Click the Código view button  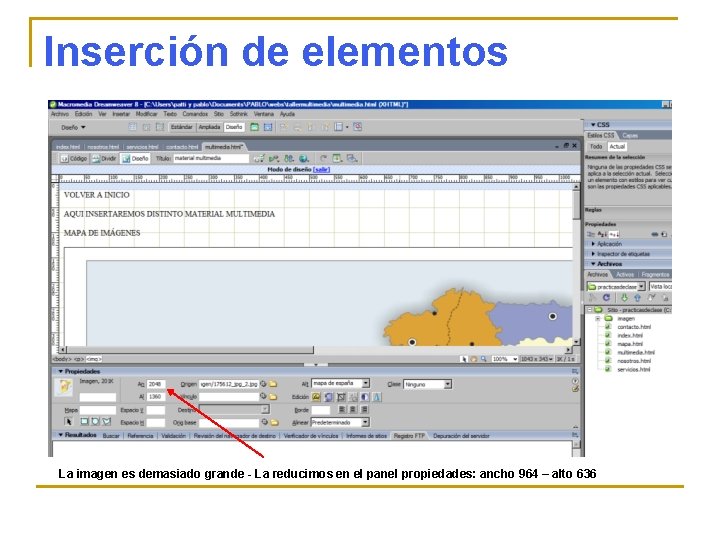click(73, 158)
